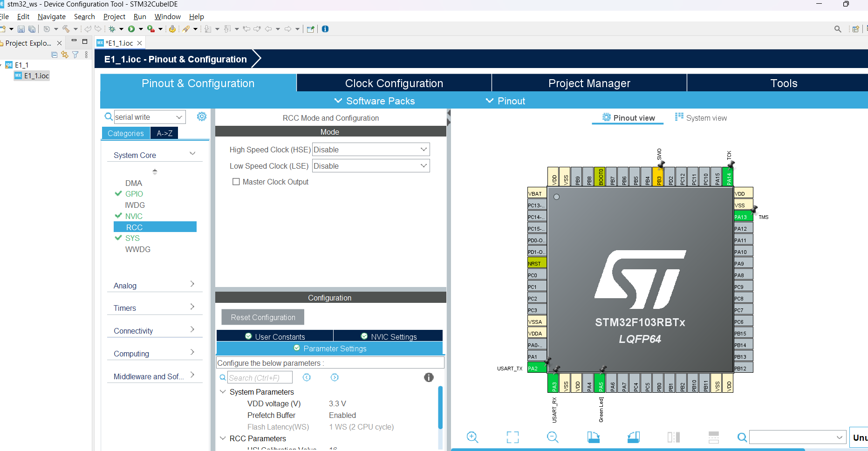Image resolution: width=868 pixels, height=451 pixels.
Task: Open the Window menu
Action: click(168, 17)
